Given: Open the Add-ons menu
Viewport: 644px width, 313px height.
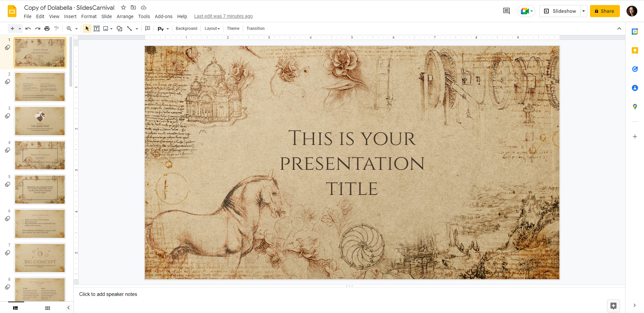Looking at the screenshot, I should 164,16.
